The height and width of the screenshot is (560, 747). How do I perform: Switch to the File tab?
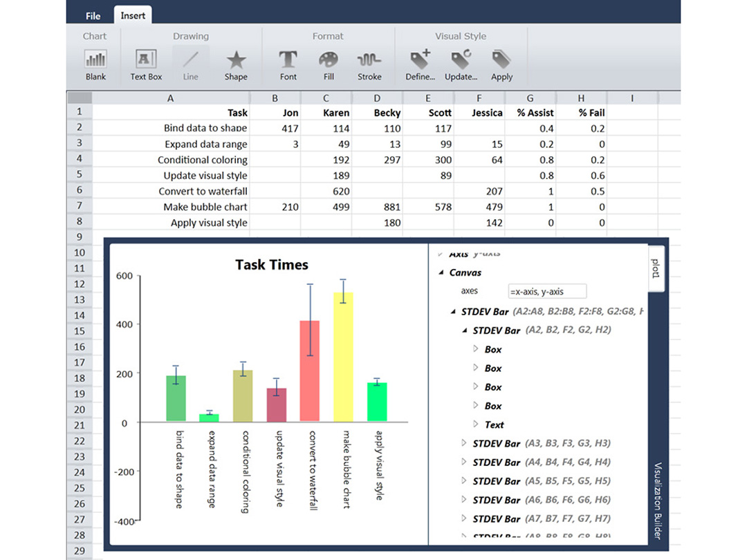point(92,15)
